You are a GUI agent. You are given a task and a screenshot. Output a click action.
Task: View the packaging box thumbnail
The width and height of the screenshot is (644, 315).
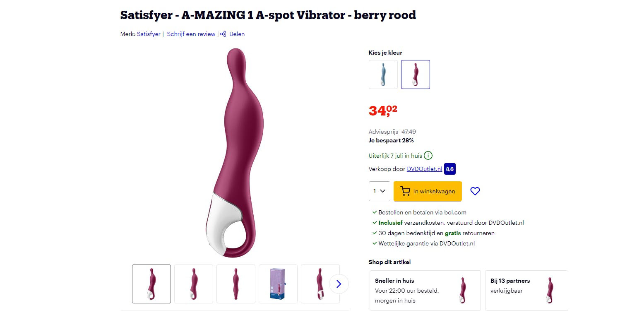(x=278, y=284)
